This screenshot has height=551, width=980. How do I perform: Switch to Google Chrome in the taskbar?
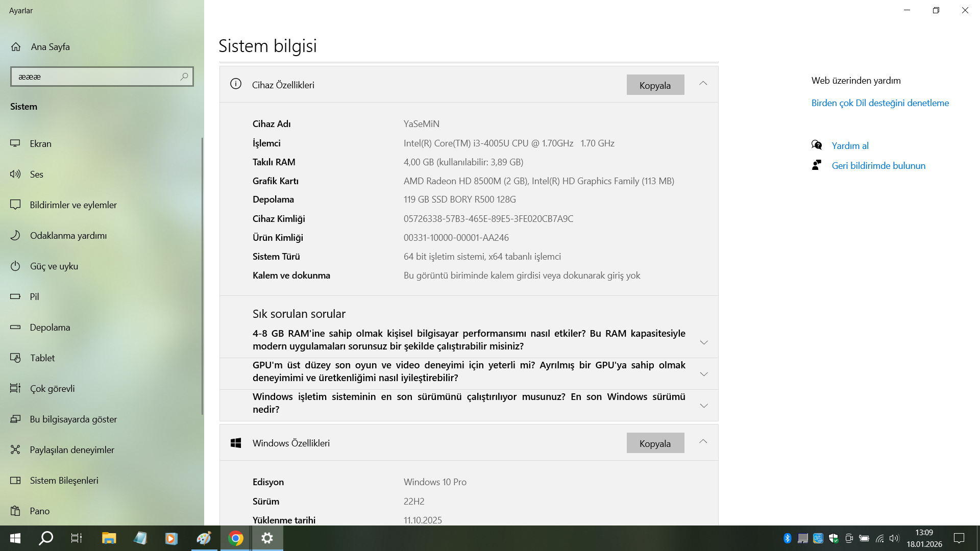tap(235, 538)
